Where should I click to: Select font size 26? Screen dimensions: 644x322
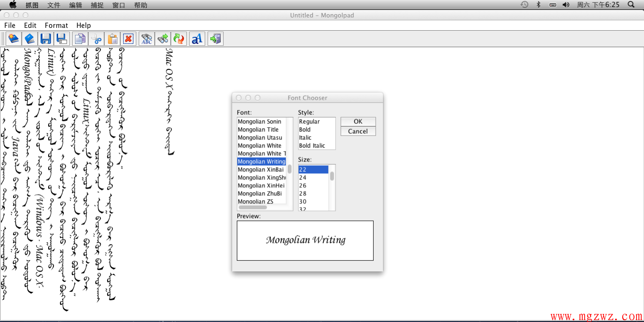(x=313, y=186)
